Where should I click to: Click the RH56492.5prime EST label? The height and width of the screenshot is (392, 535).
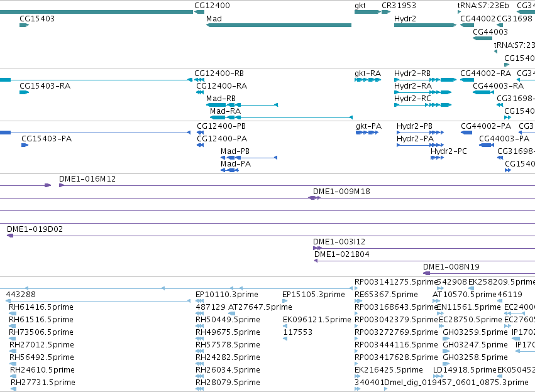pos(41,357)
